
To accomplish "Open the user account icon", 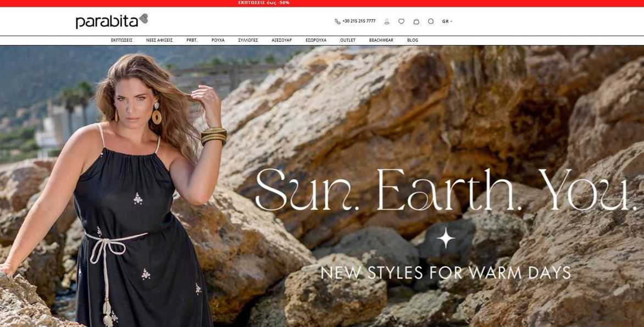I will pos(387,21).
